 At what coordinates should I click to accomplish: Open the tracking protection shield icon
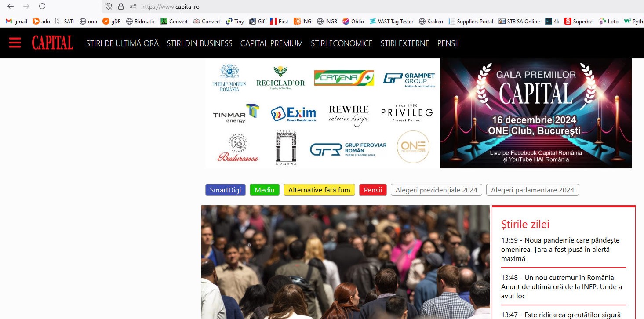point(109,7)
